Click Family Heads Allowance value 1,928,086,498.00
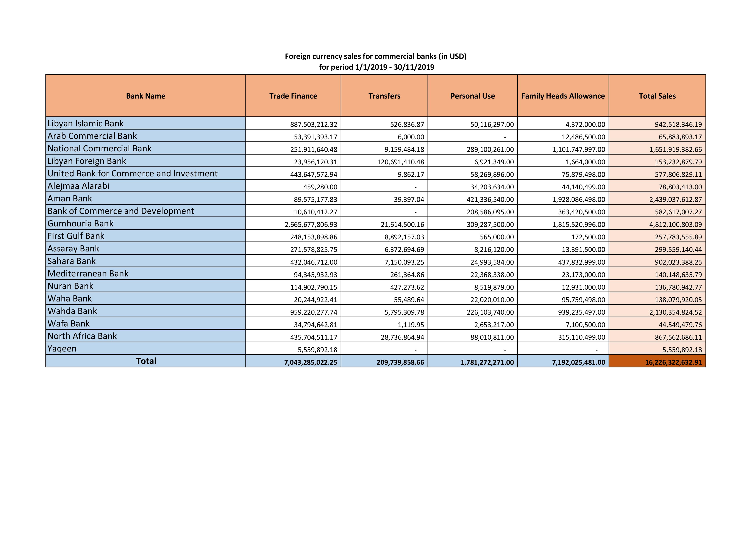 579,200
